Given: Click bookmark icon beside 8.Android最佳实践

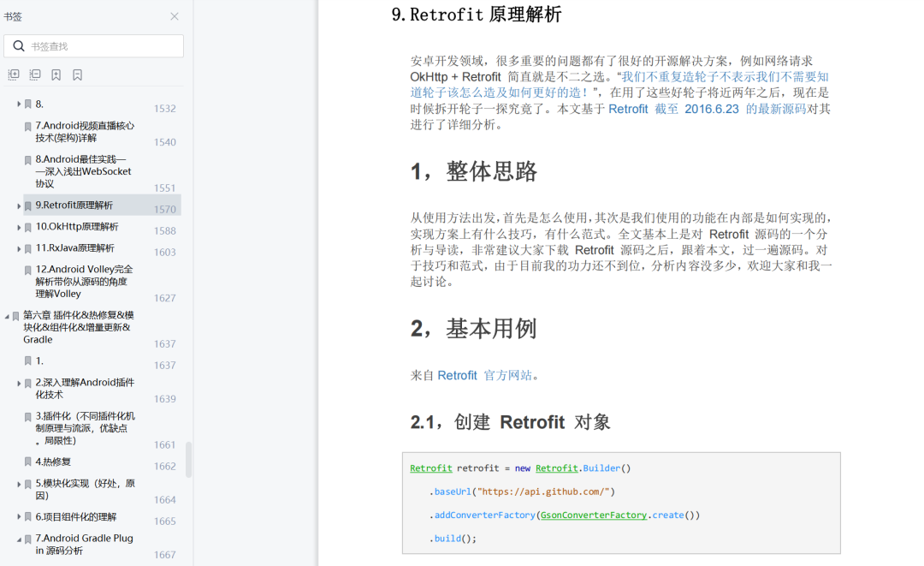Looking at the screenshot, I should point(27,160).
